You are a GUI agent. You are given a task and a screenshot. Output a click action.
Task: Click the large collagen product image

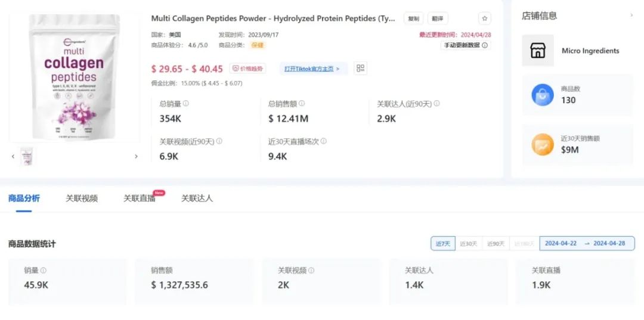tap(75, 78)
